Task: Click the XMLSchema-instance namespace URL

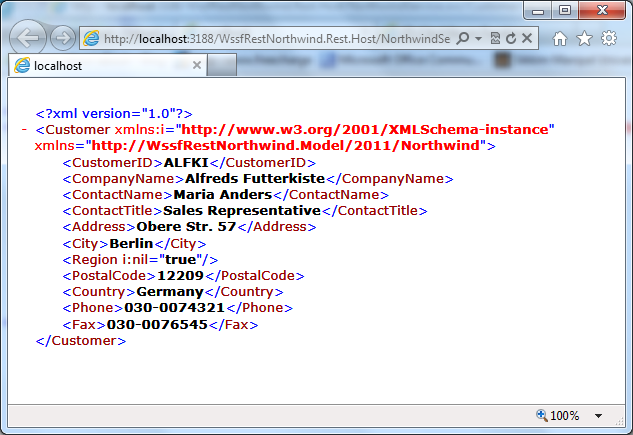Action: click(365, 130)
